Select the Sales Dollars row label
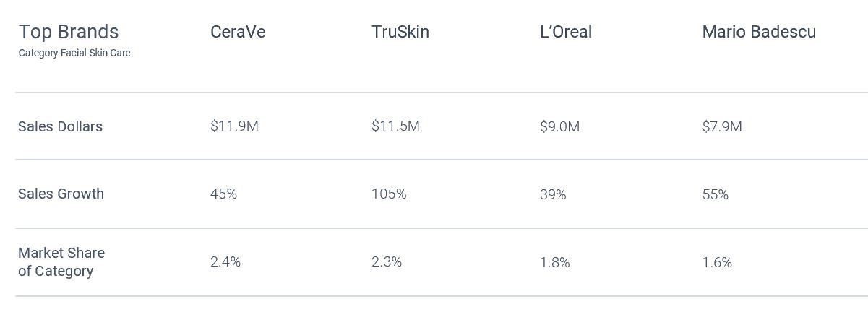This screenshot has width=868, height=320. (61, 126)
